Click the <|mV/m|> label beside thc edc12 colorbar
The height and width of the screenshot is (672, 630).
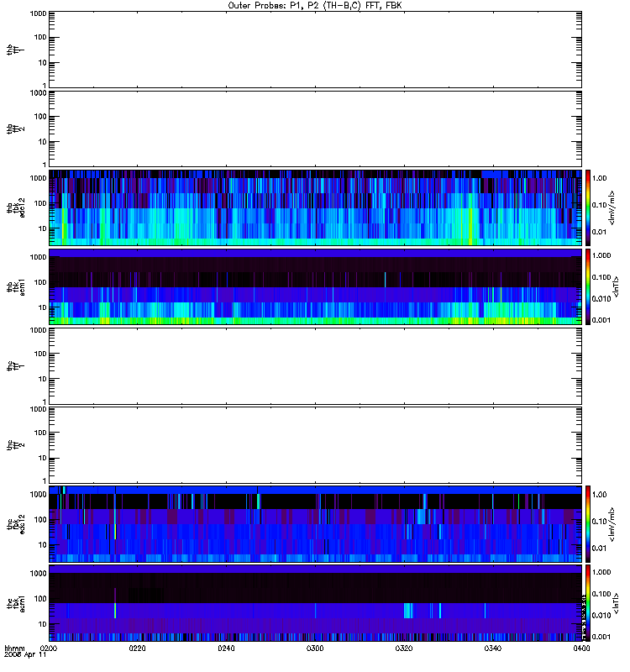(612, 524)
